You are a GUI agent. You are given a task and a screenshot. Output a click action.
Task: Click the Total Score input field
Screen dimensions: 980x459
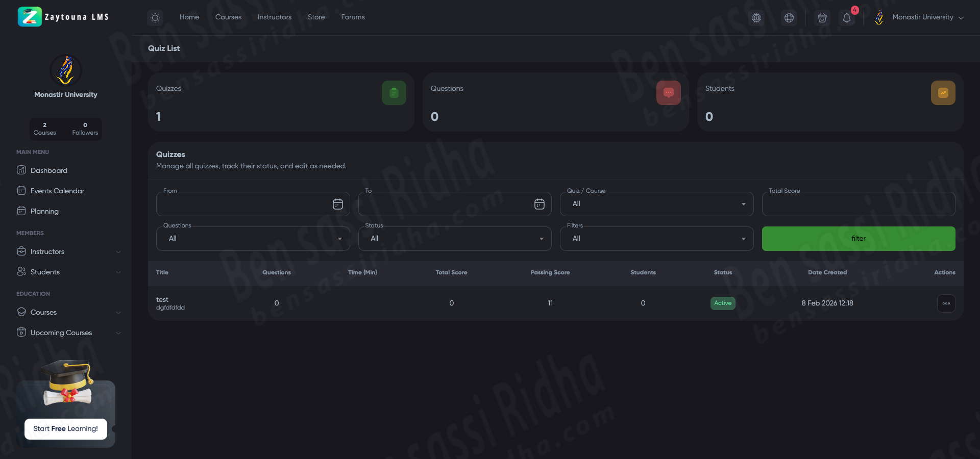tap(858, 205)
